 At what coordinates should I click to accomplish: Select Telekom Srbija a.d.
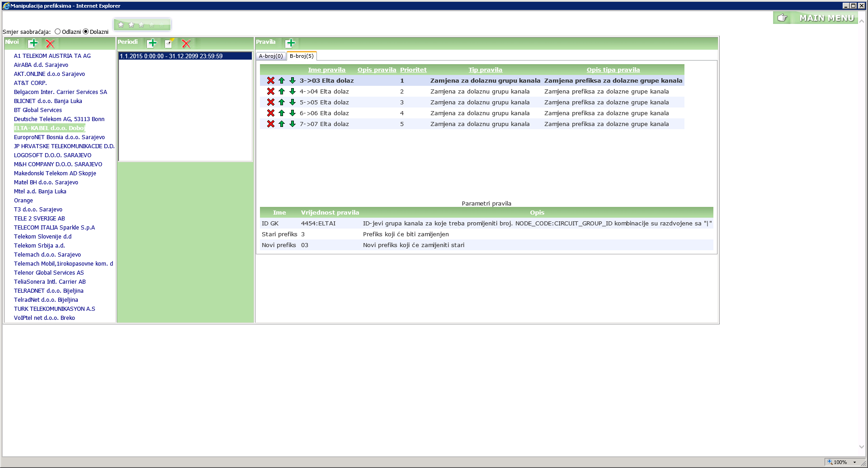pos(39,246)
